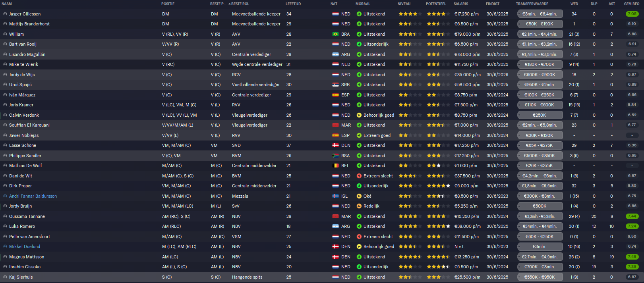Click the Denmark flag in Magnus Mattsson's row
Viewport: 644px width, 283px height.
335,257
